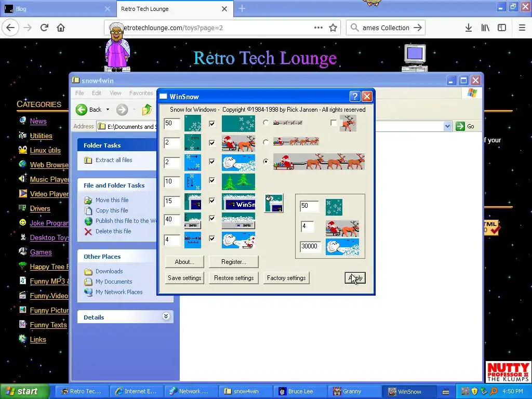Open the View menu in snow4win
The image size is (532, 399).
(x=115, y=93)
